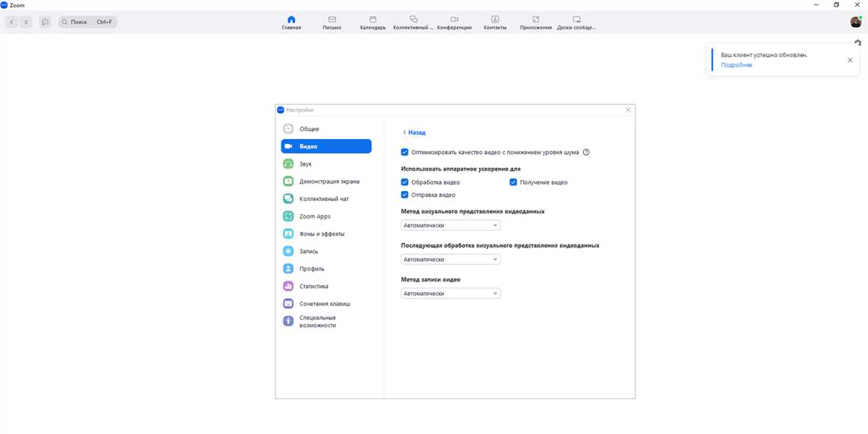Close the Настройки settings window
868x434 pixels.
(628, 110)
